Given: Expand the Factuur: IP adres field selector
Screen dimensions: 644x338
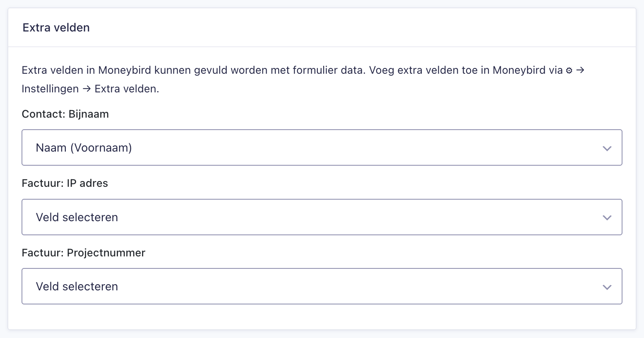Looking at the screenshot, I should (x=322, y=217).
